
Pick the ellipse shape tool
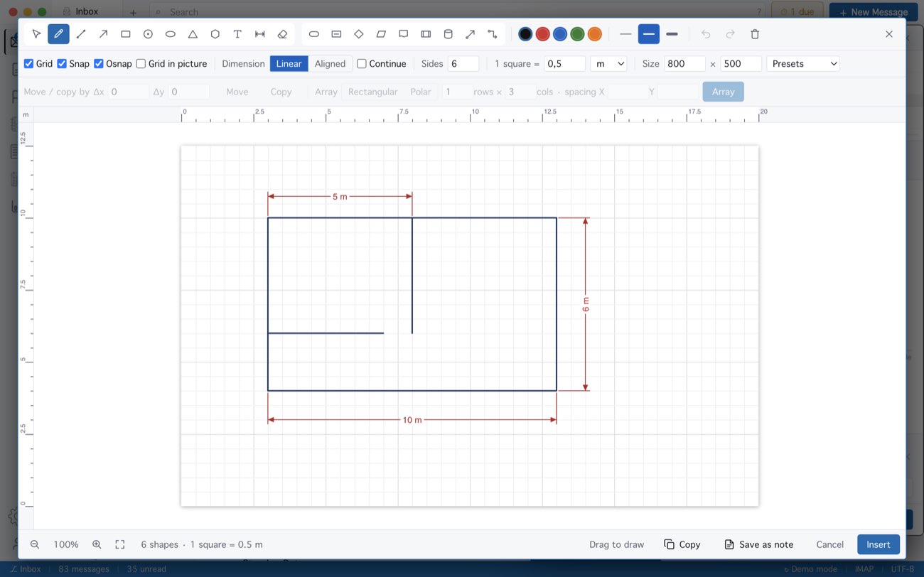pyautogui.click(x=171, y=34)
